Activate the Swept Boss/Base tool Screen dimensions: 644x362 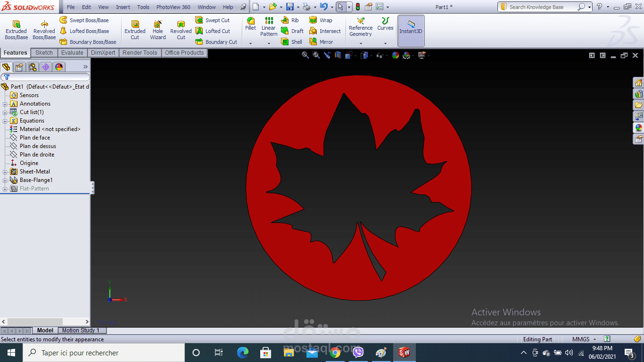click(x=84, y=20)
